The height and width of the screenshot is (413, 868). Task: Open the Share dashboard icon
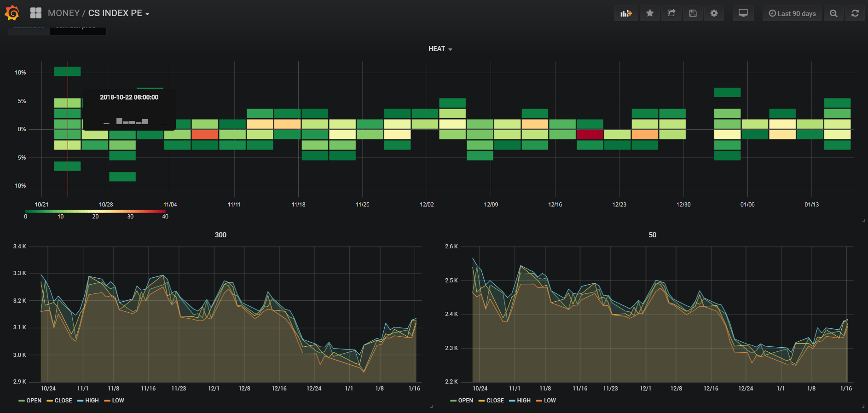[x=671, y=13]
